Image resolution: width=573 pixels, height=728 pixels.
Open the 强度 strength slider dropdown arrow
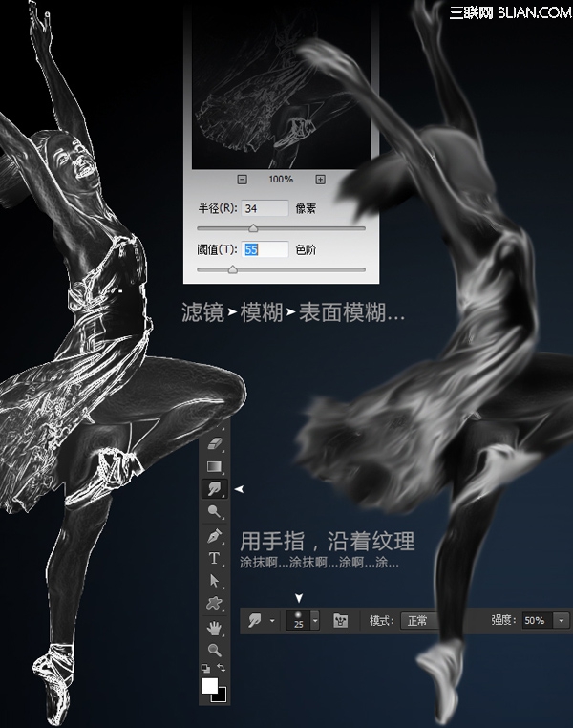[562, 621]
